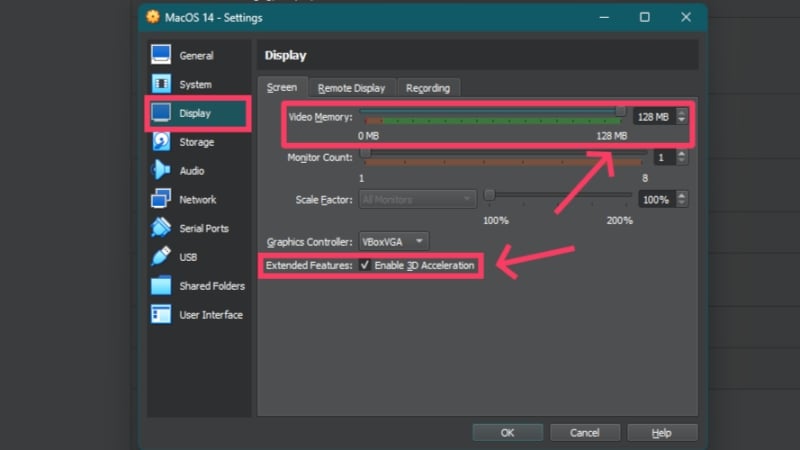Click the Cancel button
800x450 pixels.
[x=585, y=433]
